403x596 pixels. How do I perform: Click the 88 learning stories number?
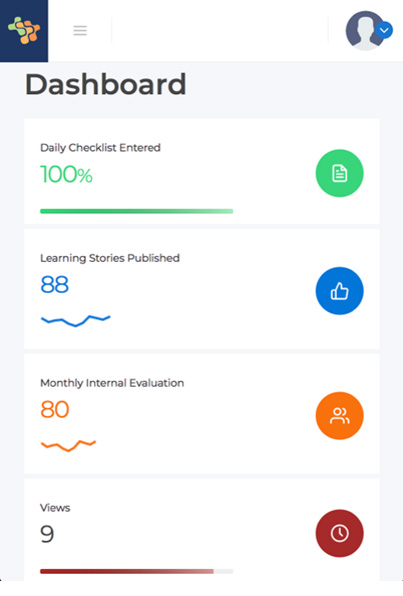coord(54,285)
